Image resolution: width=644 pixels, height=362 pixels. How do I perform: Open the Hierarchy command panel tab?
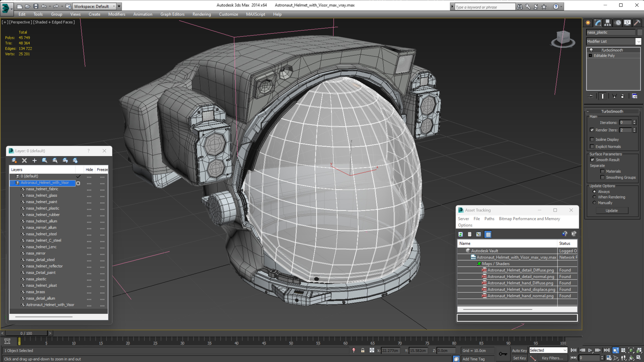(607, 23)
